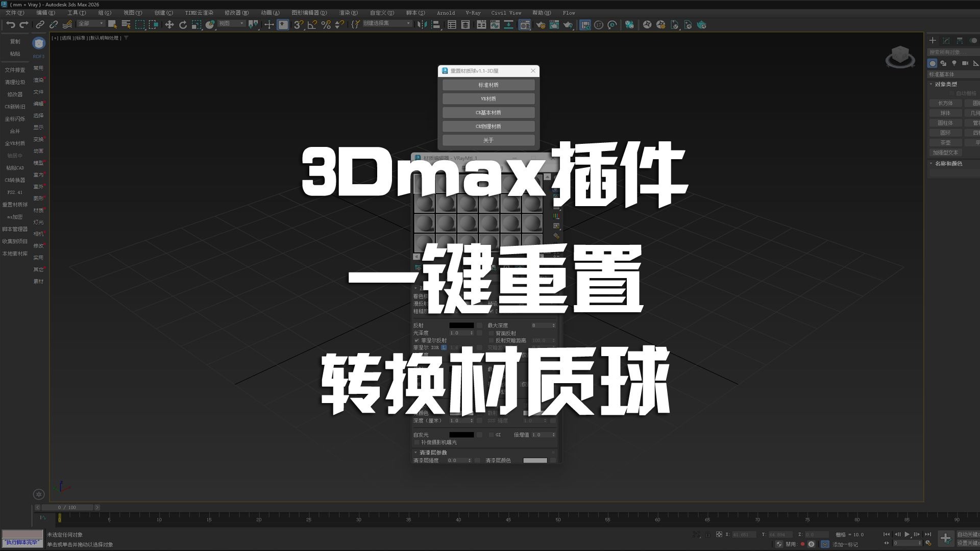This screenshot has width=980, height=551.
Task: Open the 视图 reference coordinate dropdown
Action: pos(232,23)
